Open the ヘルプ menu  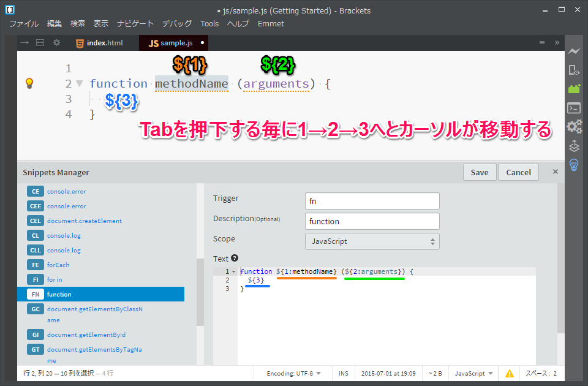point(238,24)
